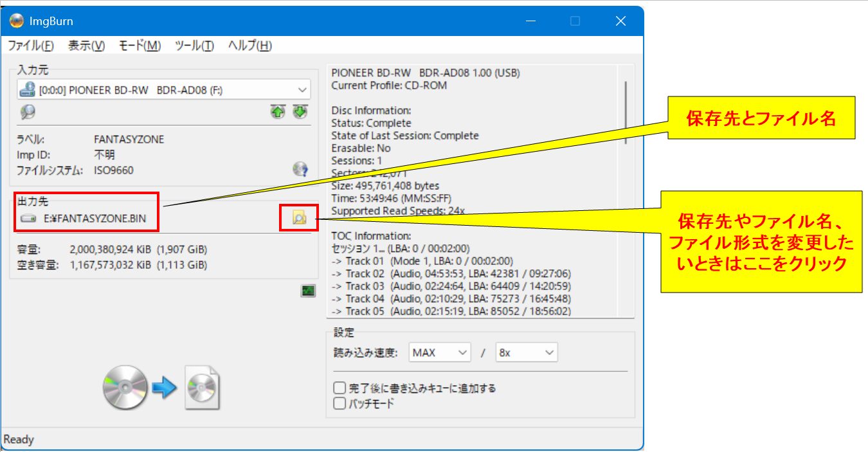Click the ImgBurn title bar app icon

[x=17, y=21]
